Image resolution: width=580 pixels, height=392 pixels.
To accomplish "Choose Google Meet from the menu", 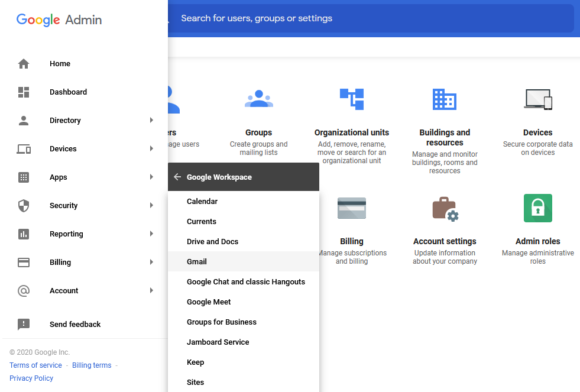I will [x=244, y=302].
